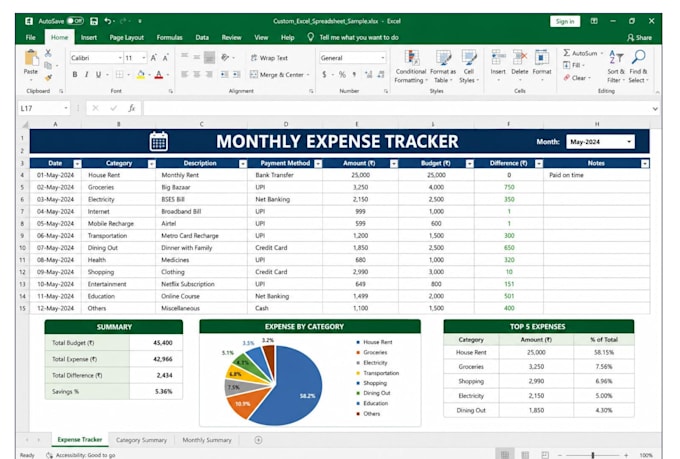Select the Total Expense value 42,966

click(156, 359)
